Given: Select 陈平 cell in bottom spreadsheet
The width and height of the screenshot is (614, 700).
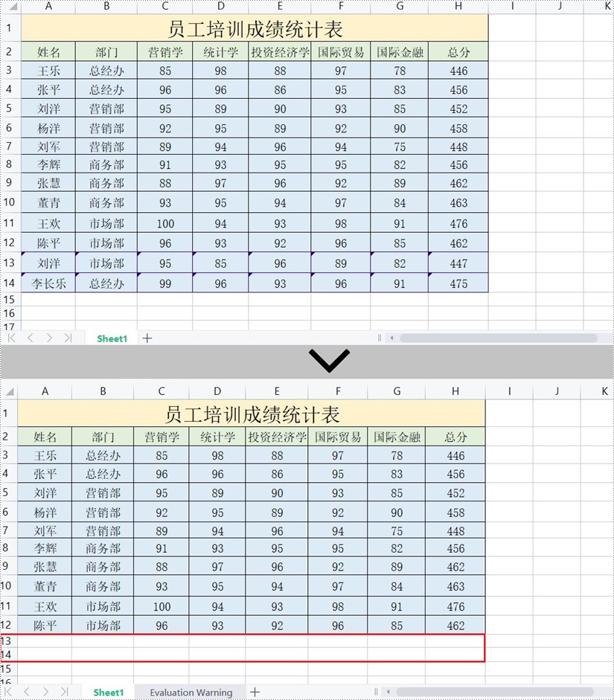Looking at the screenshot, I should pyautogui.click(x=45, y=626).
